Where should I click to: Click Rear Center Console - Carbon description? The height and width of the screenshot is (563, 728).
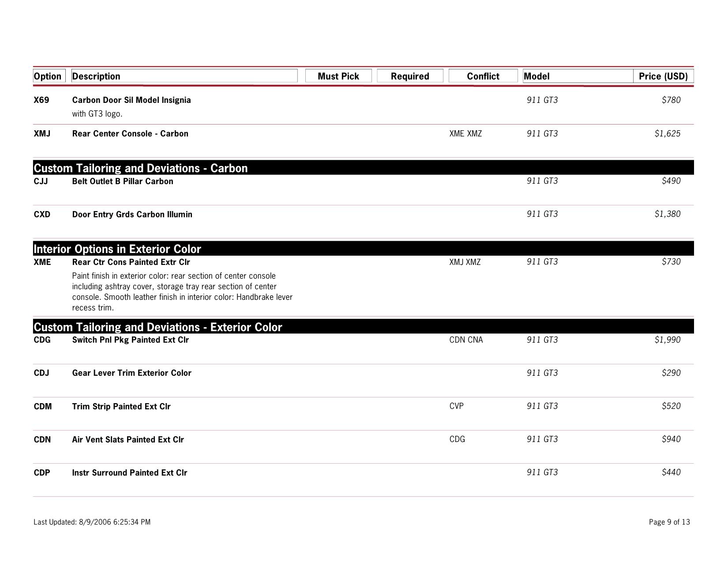(130, 134)
